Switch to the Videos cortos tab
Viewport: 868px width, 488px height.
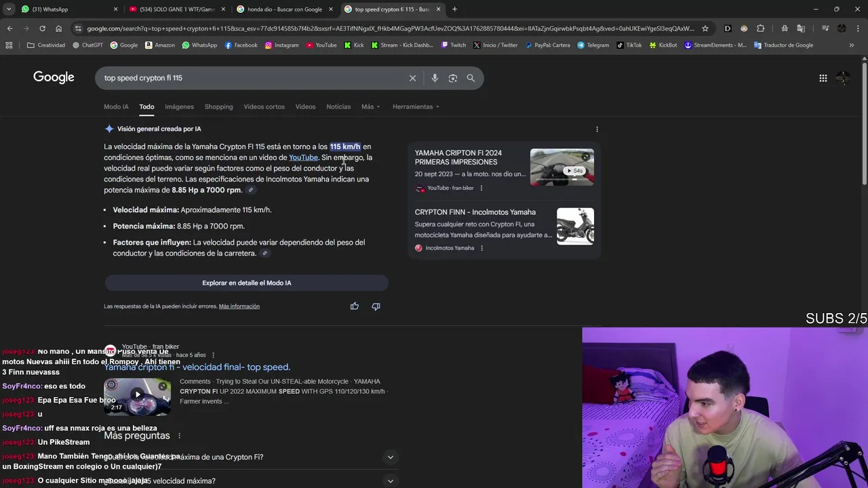click(x=264, y=106)
